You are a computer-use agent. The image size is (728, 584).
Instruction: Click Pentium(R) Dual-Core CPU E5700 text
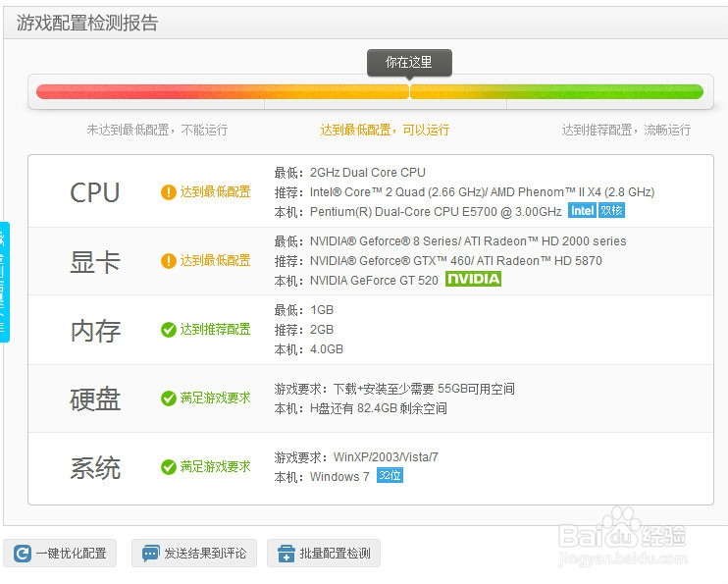click(436, 212)
